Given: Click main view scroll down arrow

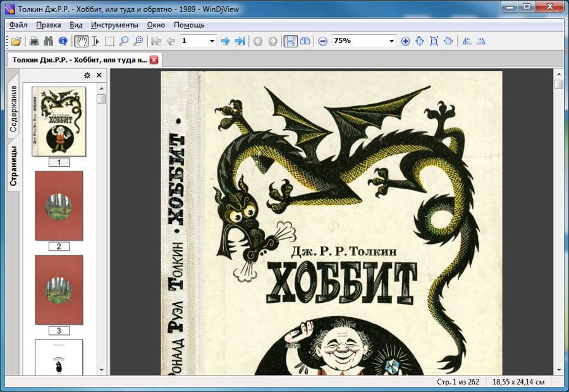Looking at the screenshot, I should [559, 371].
